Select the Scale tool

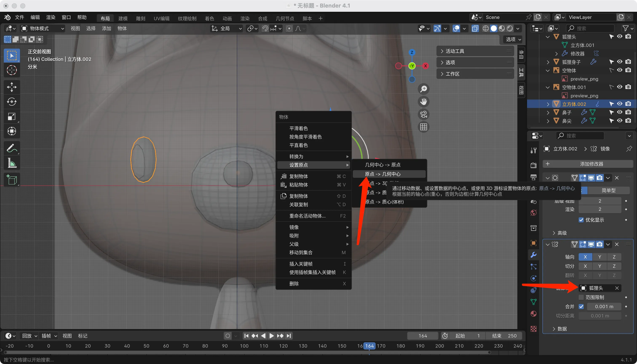point(12,117)
